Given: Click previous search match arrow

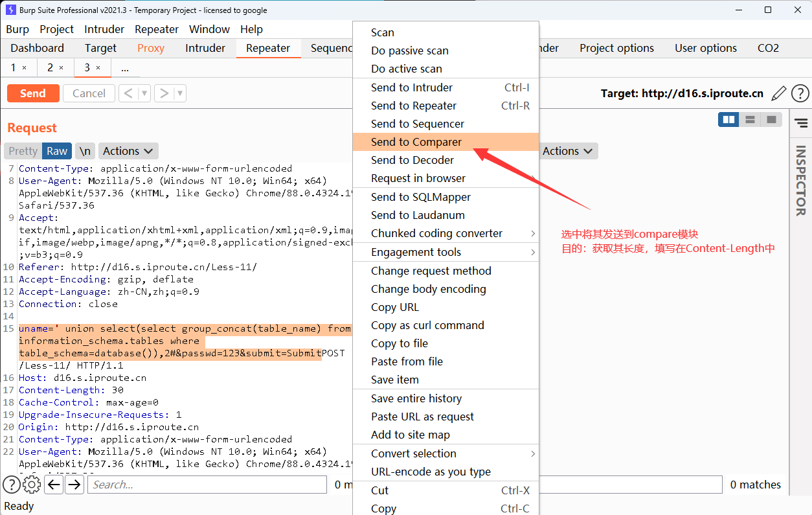Looking at the screenshot, I should (x=54, y=485).
